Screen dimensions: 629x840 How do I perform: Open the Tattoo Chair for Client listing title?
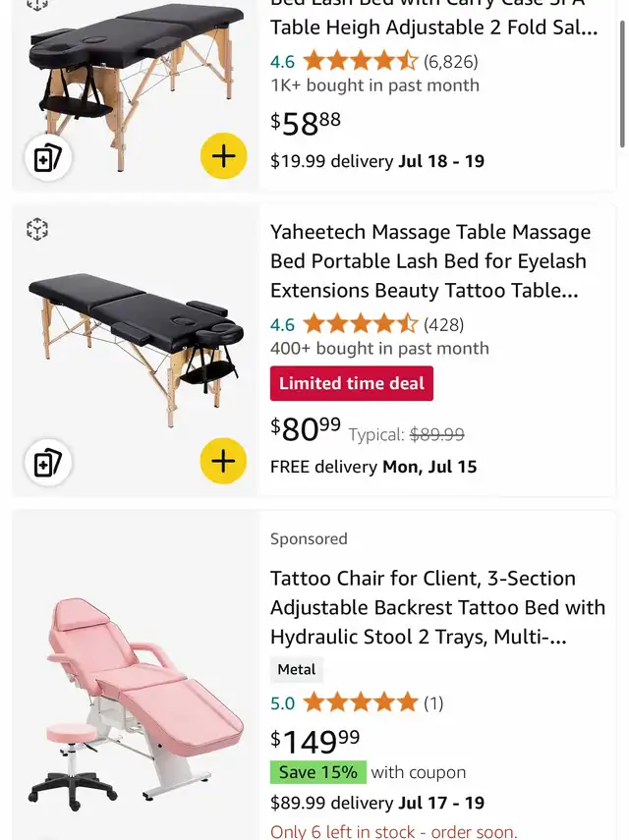tap(437, 607)
